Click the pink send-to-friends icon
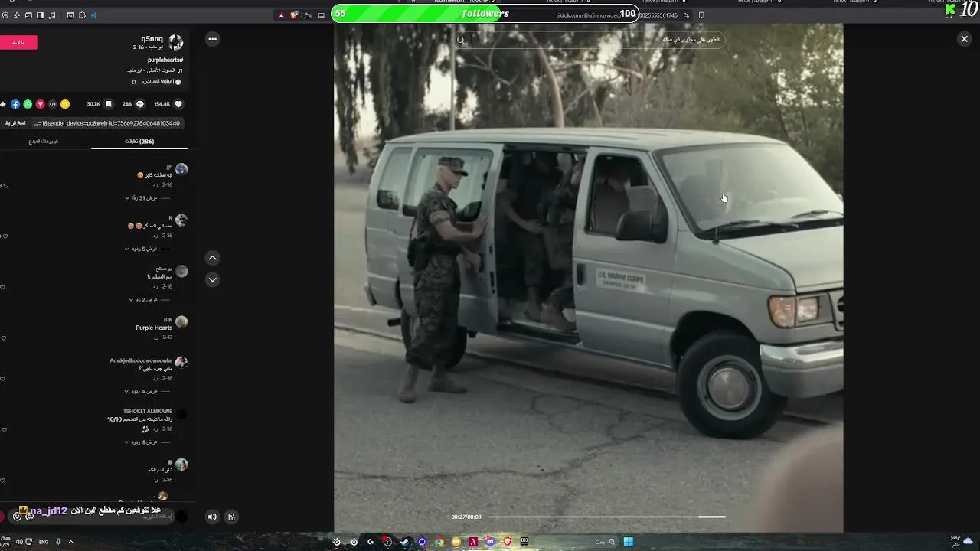The height and width of the screenshot is (551, 980). pyautogui.click(x=40, y=104)
